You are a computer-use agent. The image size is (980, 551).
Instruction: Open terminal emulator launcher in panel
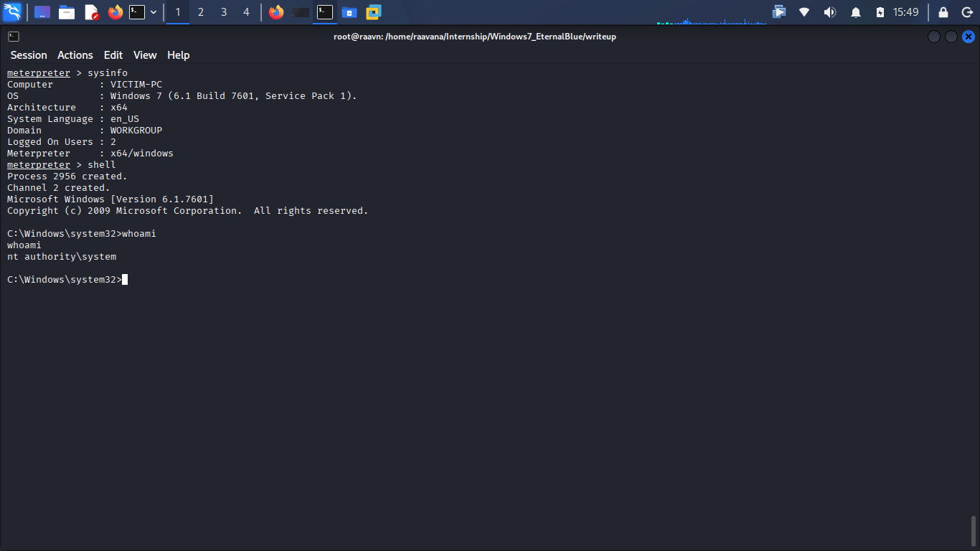[x=137, y=12]
